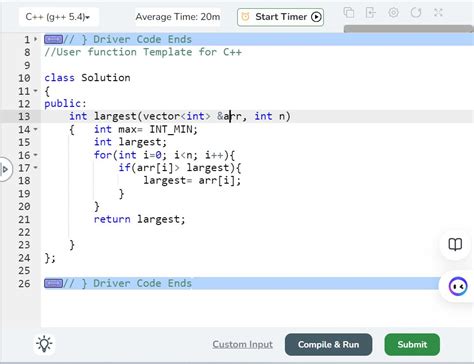Fold the for loop at line 16
The height and width of the screenshot is (364, 474).
[36, 155]
